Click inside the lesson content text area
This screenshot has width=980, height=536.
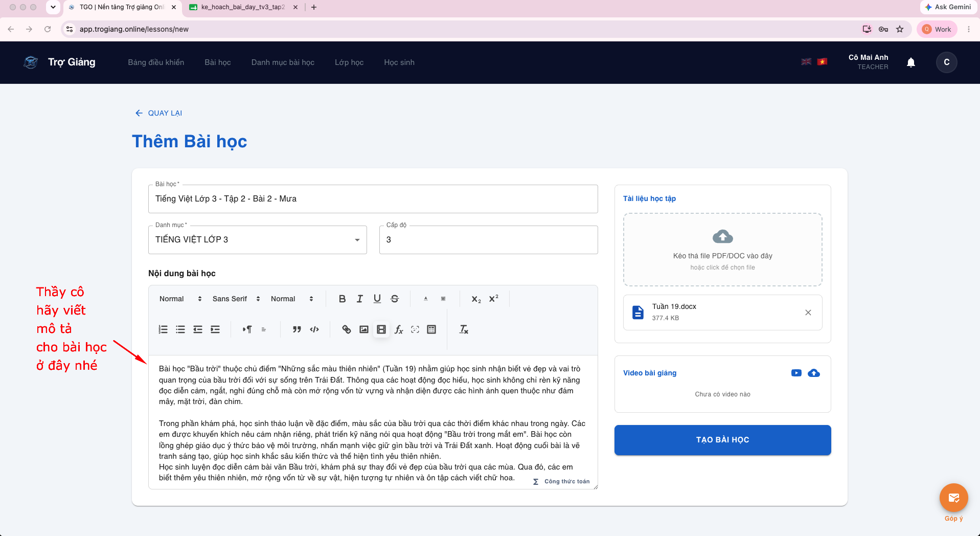[x=373, y=422]
